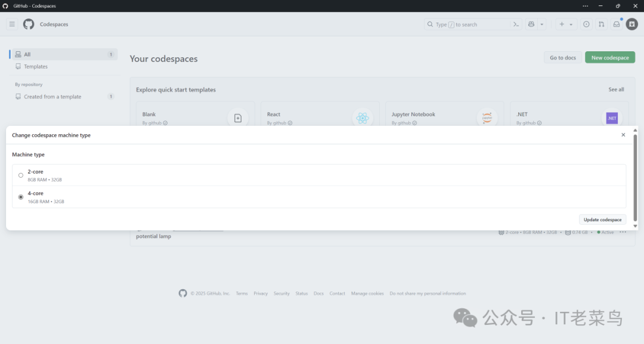The height and width of the screenshot is (344, 644).
Task: Click the GitHub Octocat logo
Action: (29, 24)
